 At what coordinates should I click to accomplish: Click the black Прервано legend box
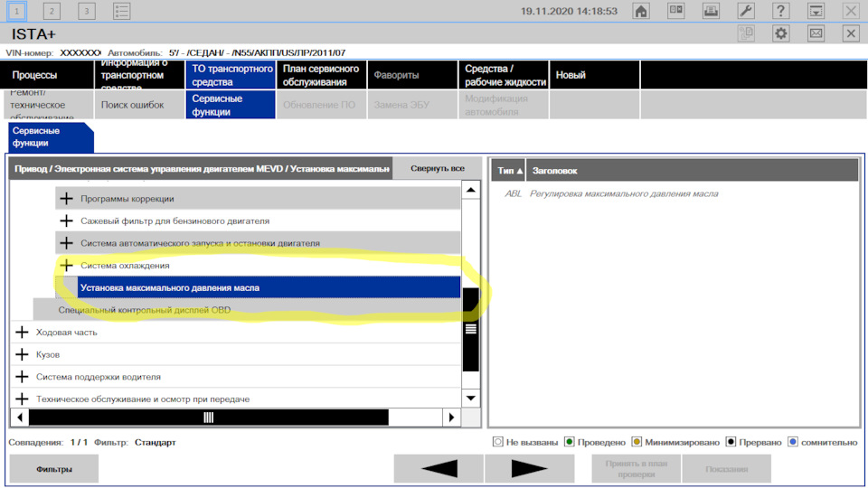[731, 442]
